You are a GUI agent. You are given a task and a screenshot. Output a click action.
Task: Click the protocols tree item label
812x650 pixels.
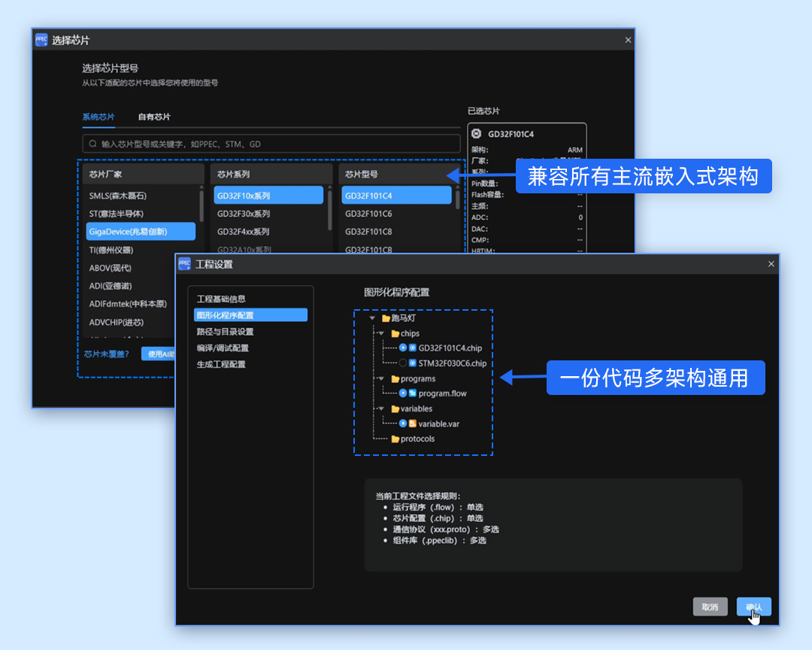tap(417, 439)
